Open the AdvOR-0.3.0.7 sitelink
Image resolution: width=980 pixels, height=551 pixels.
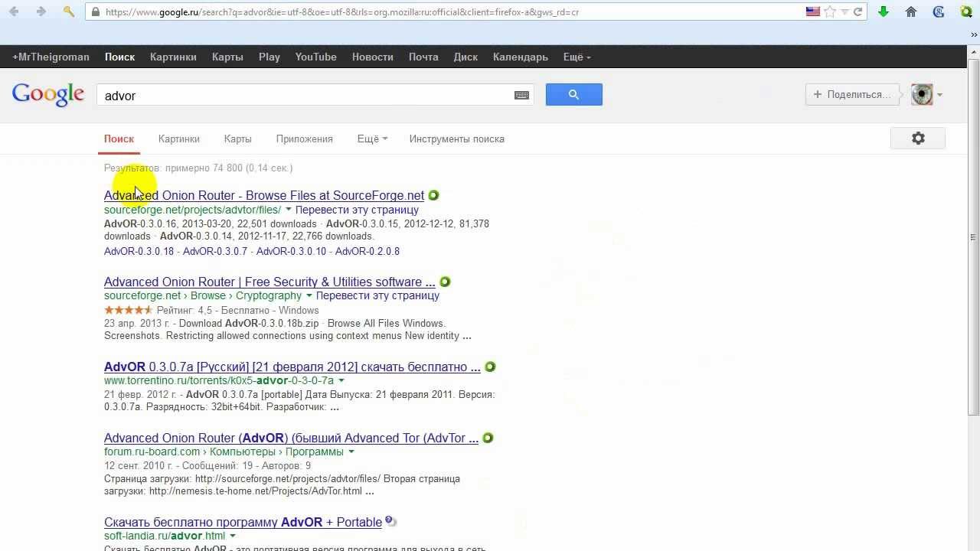point(215,251)
